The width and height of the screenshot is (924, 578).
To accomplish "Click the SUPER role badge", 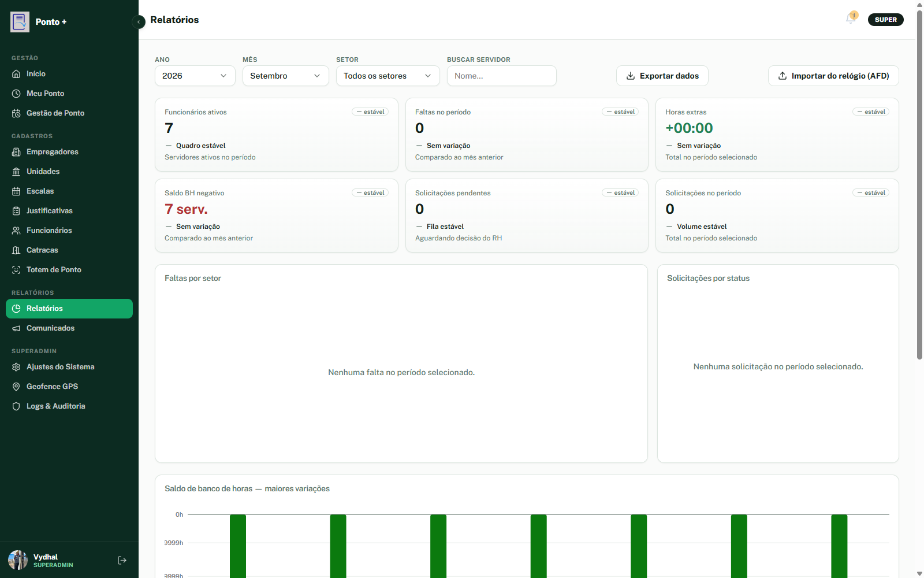I will tap(885, 20).
